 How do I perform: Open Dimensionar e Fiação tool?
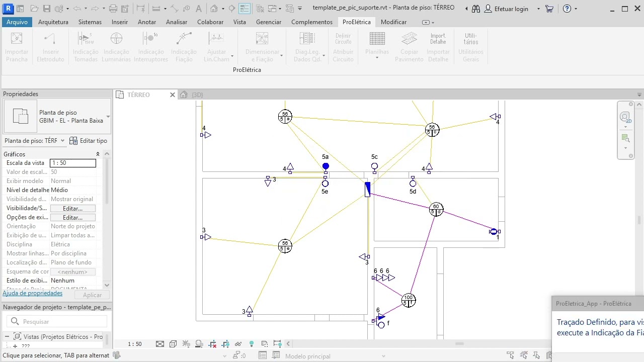coord(262,47)
